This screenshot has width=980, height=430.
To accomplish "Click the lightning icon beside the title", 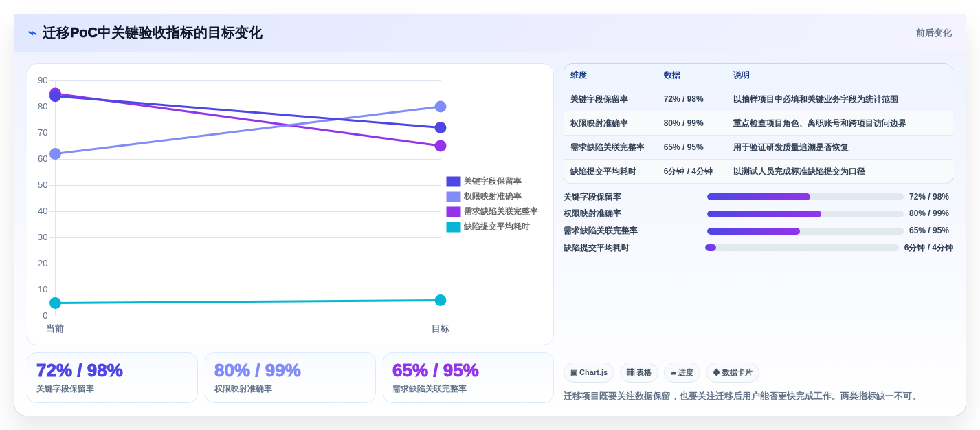I will click(32, 33).
